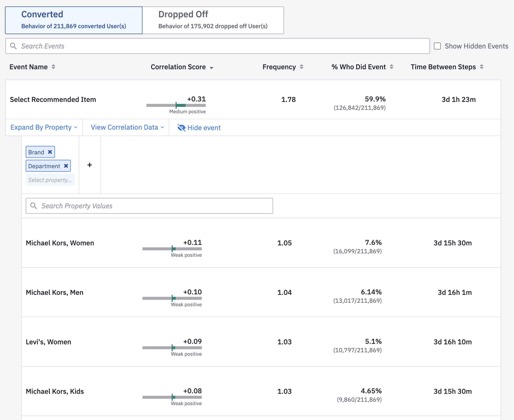This screenshot has height=420, width=514.
Task: Click the Medium positive correlation bar
Action: pyautogui.click(x=176, y=105)
